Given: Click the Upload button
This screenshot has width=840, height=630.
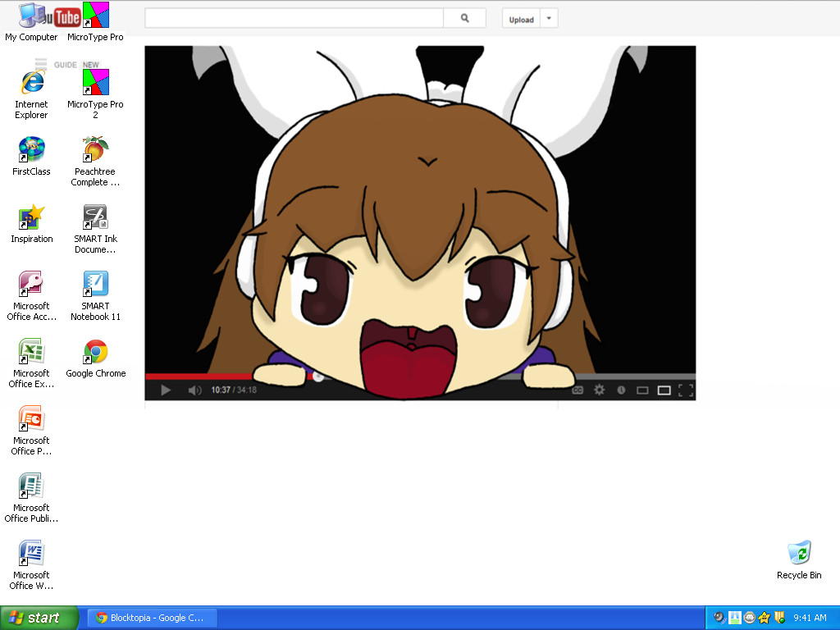Looking at the screenshot, I should click(x=521, y=18).
